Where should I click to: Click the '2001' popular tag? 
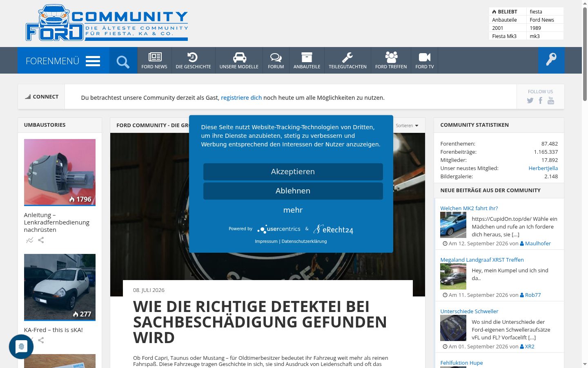click(498, 28)
